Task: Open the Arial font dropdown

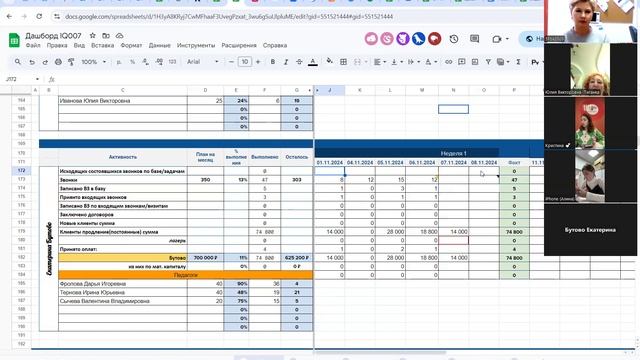Action: coord(203,62)
